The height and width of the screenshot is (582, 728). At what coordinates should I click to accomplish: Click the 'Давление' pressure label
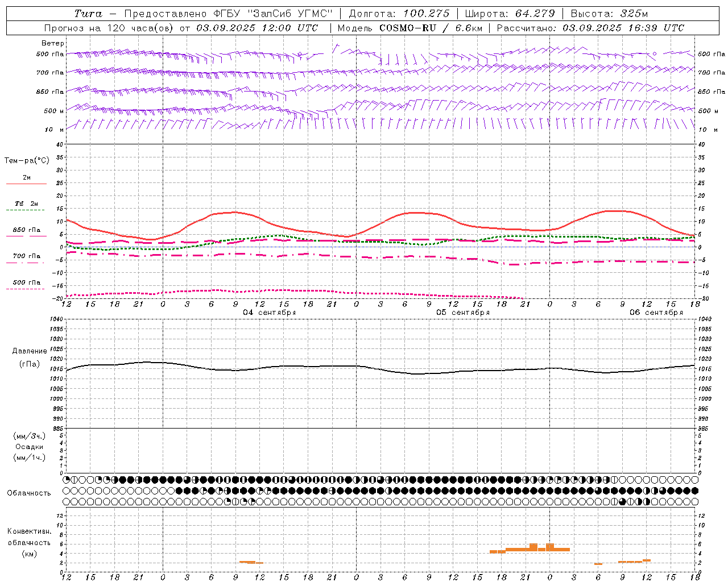pyautogui.click(x=30, y=351)
